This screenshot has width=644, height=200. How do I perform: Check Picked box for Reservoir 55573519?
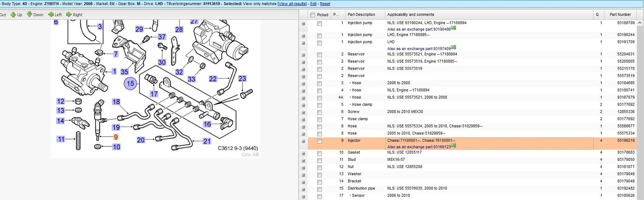tap(319, 76)
